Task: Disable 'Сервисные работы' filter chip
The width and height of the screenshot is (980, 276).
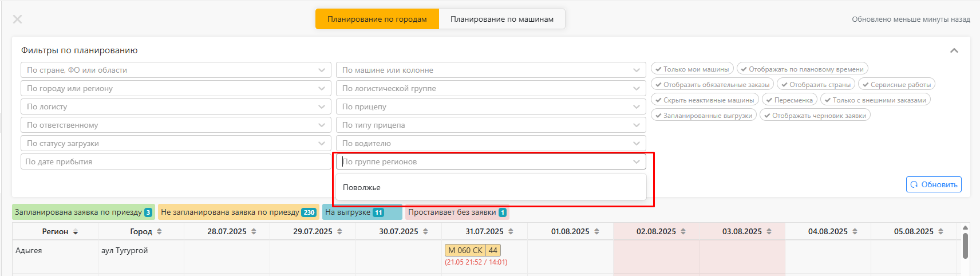Action: 896,85
